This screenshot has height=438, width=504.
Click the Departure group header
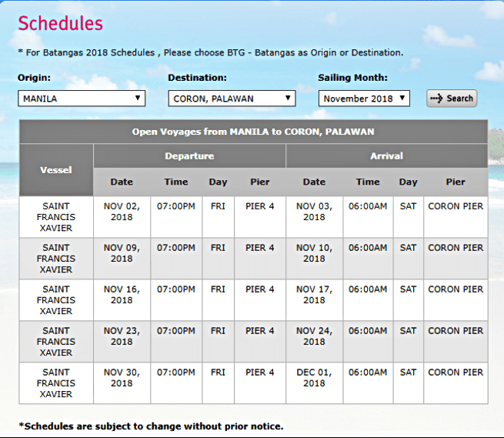tap(189, 155)
